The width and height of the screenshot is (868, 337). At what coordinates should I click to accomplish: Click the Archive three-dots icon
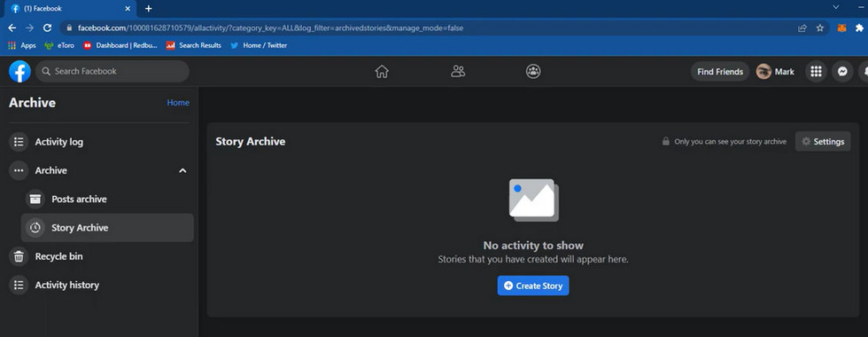click(x=19, y=170)
